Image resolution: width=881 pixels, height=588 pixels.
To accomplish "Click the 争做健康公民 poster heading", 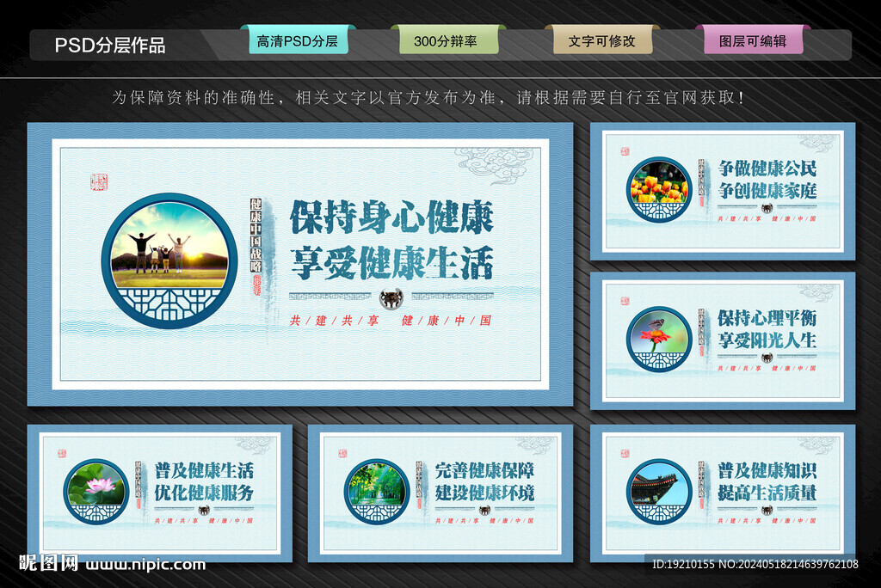I will (767, 168).
